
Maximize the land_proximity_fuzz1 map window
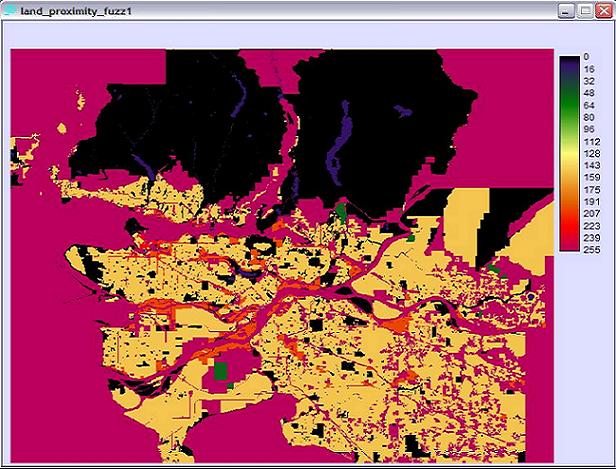pyautogui.click(x=584, y=9)
